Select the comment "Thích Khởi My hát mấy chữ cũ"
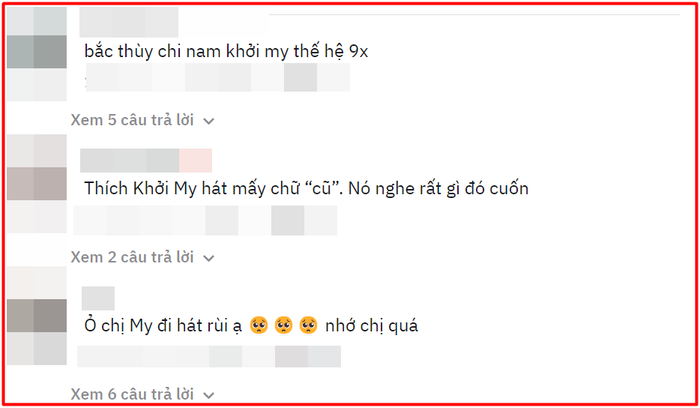Image resolution: width=700 pixels, height=408 pixels. (x=306, y=188)
